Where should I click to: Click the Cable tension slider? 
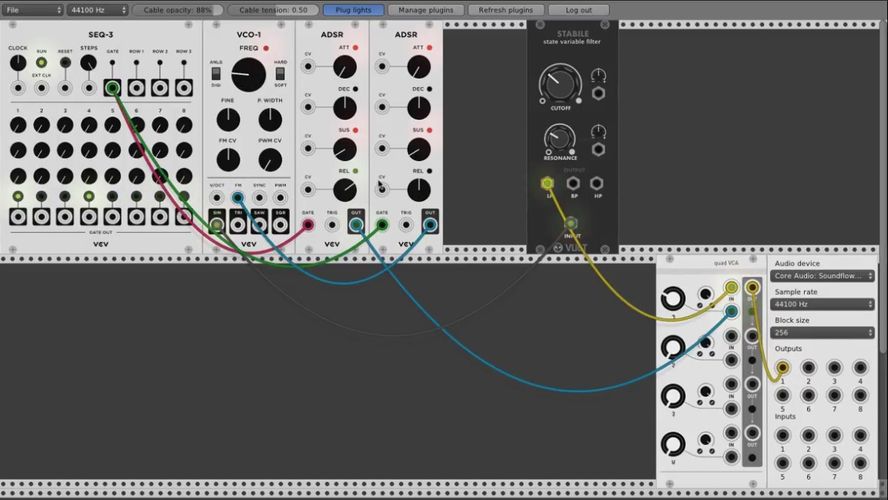point(272,10)
